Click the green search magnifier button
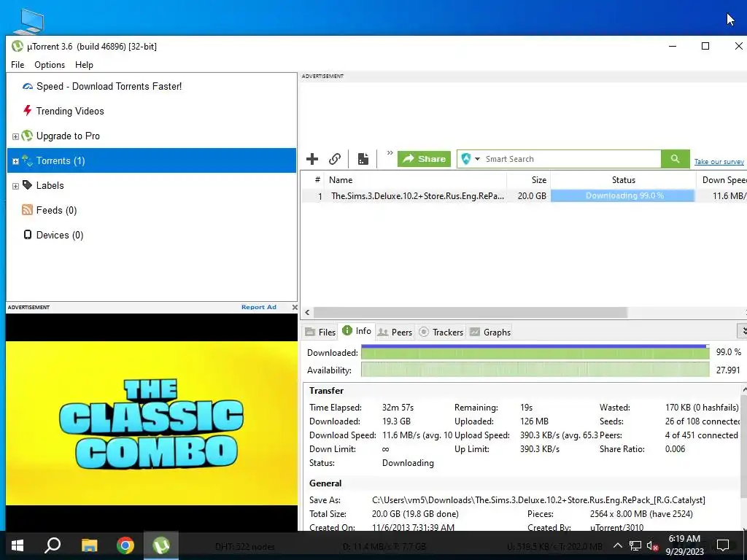Viewport: 747px width, 560px height. tap(675, 159)
